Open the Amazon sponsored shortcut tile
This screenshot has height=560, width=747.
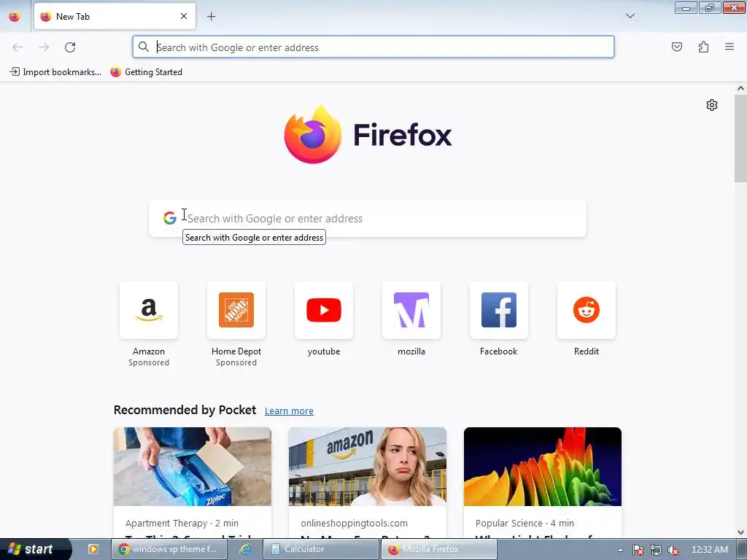pos(149,310)
